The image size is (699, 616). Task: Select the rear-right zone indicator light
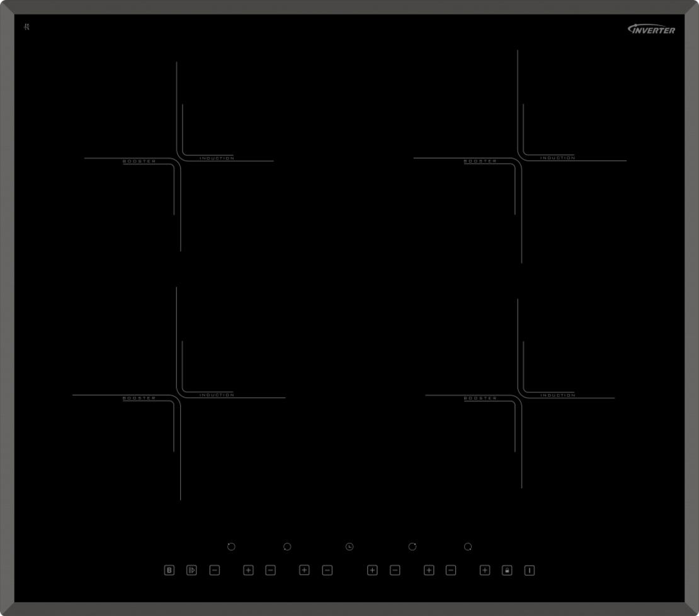click(411, 546)
